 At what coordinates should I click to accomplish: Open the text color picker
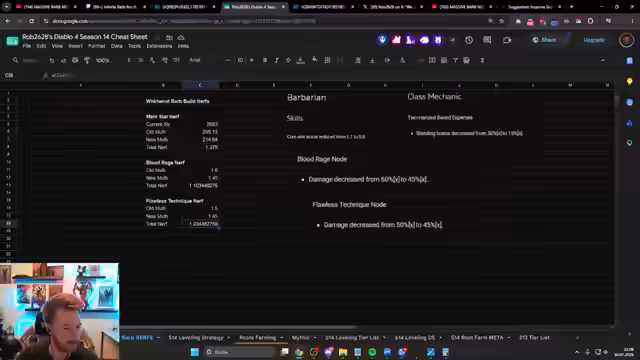300,60
